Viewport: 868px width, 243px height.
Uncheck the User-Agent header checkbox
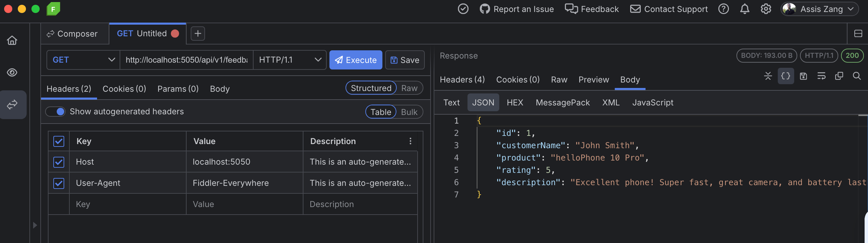tap(59, 183)
